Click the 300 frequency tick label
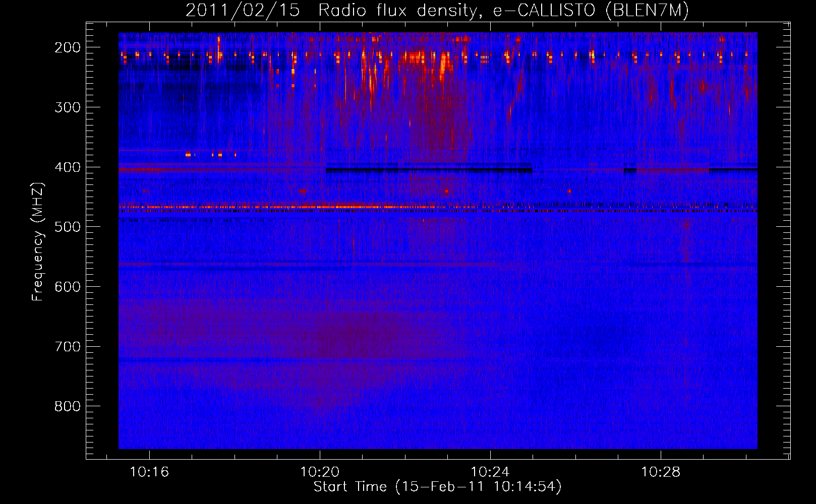This screenshot has height=504, width=816. click(68, 107)
